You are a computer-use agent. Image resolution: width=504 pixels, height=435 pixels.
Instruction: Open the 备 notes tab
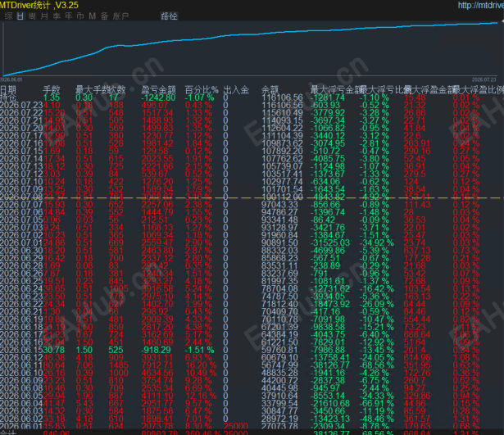(x=104, y=16)
